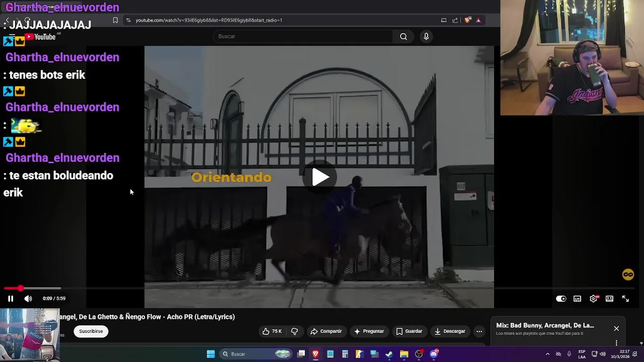Open Brave browser from taskbar

(x=315, y=354)
